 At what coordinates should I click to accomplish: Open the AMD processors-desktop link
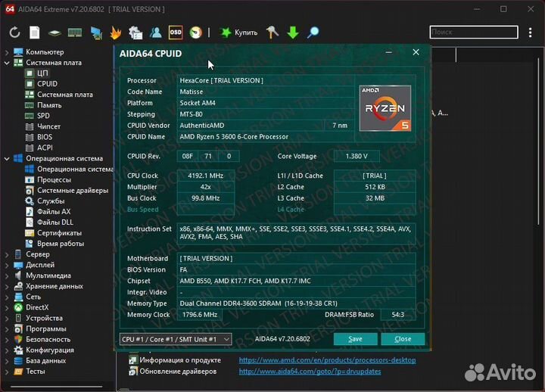[x=327, y=360]
